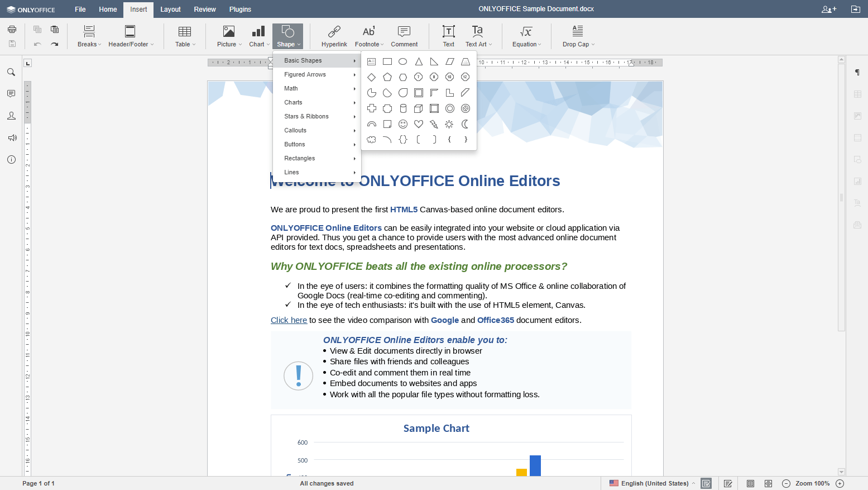Open the Comments panel in left sidebar
This screenshot has height=490, width=868.
tap(11, 94)
